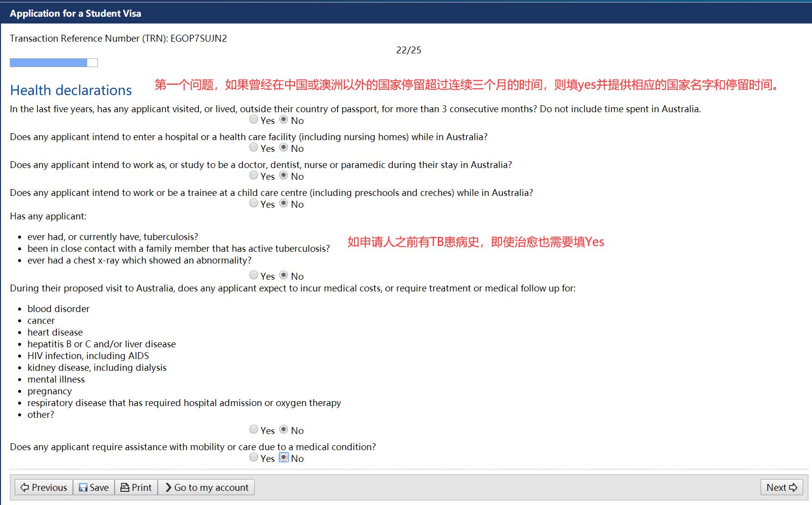Click the 'pregnancy' list item

pos(49,391)
